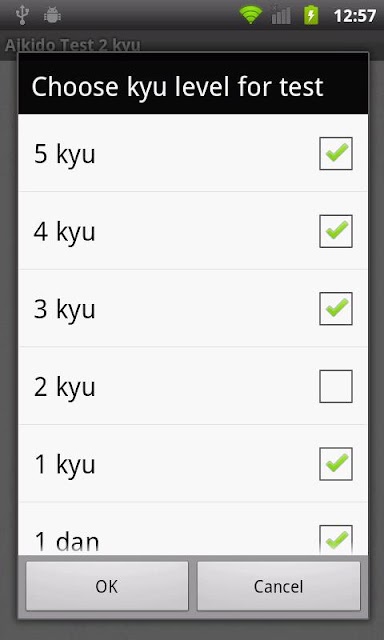Screen dimensions: 384x640
Task: Tap the 12:57 clock in status bar
Action: (355, 16)
